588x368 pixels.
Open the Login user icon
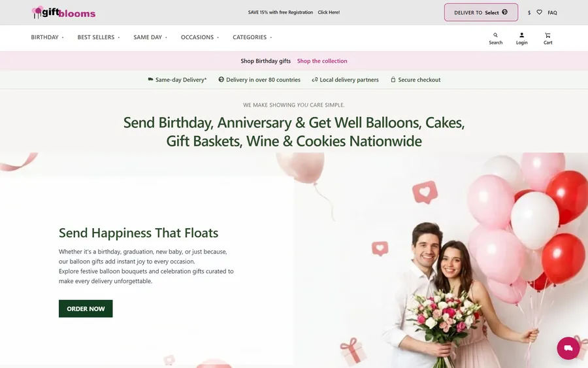coord(521,35)
